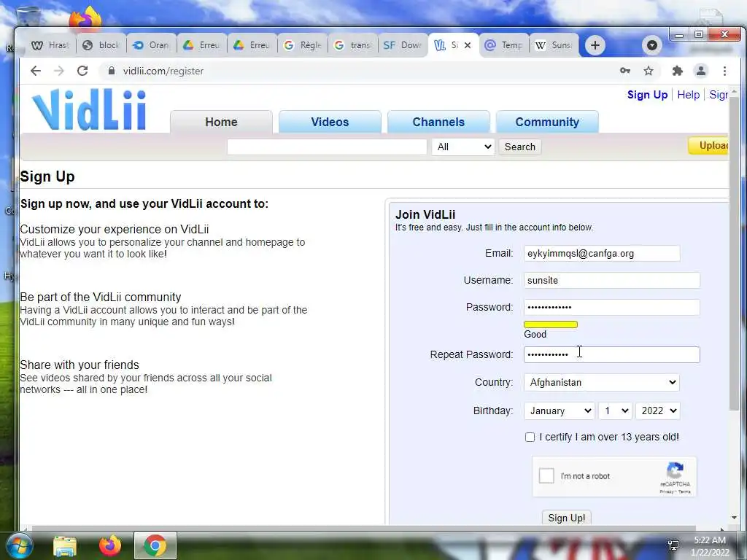Click the Chrome taskbar icon

(x=155, y=545)
